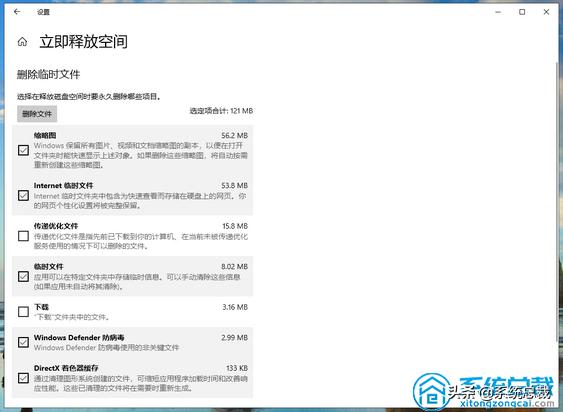This screenshot has width=563, height=412.
Task: Select the DirectX 着色器缓存 title
Action: coord(66,368)
